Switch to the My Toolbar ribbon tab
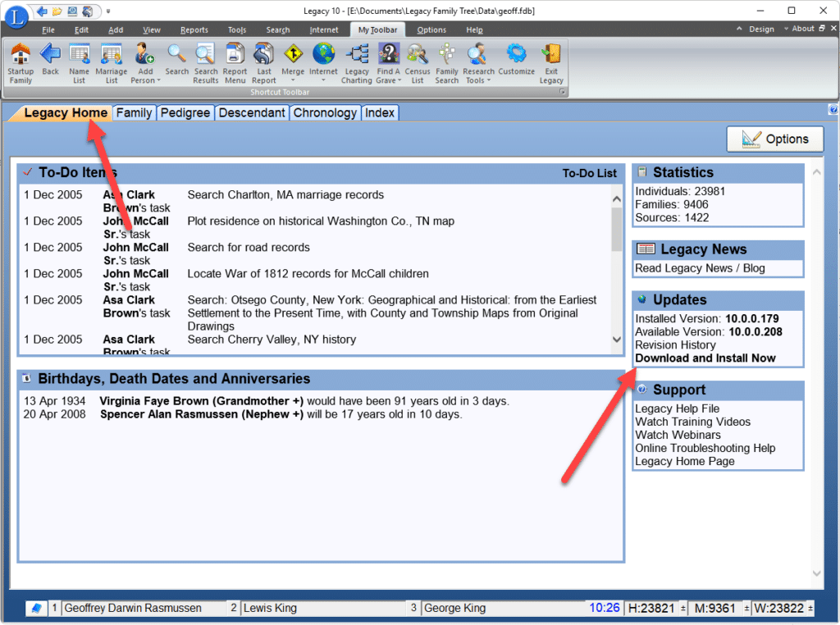This screenshot has width=840, height=625. point(377,30)
